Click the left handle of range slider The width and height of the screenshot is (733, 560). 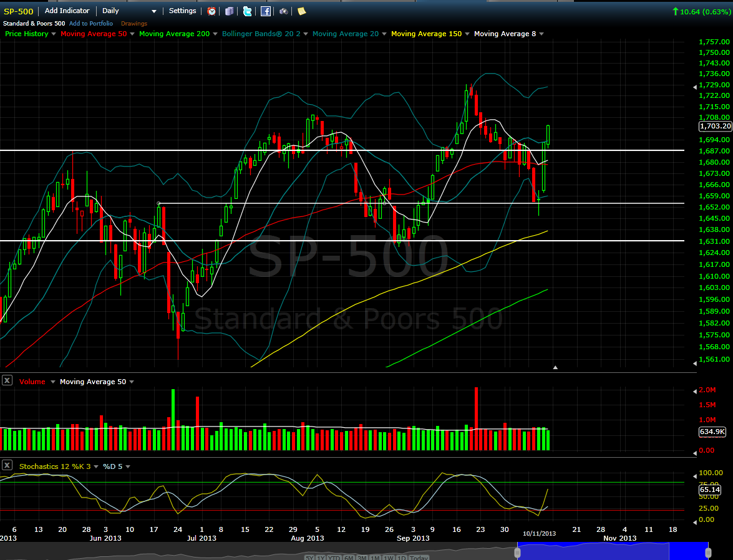pos(518,553)
